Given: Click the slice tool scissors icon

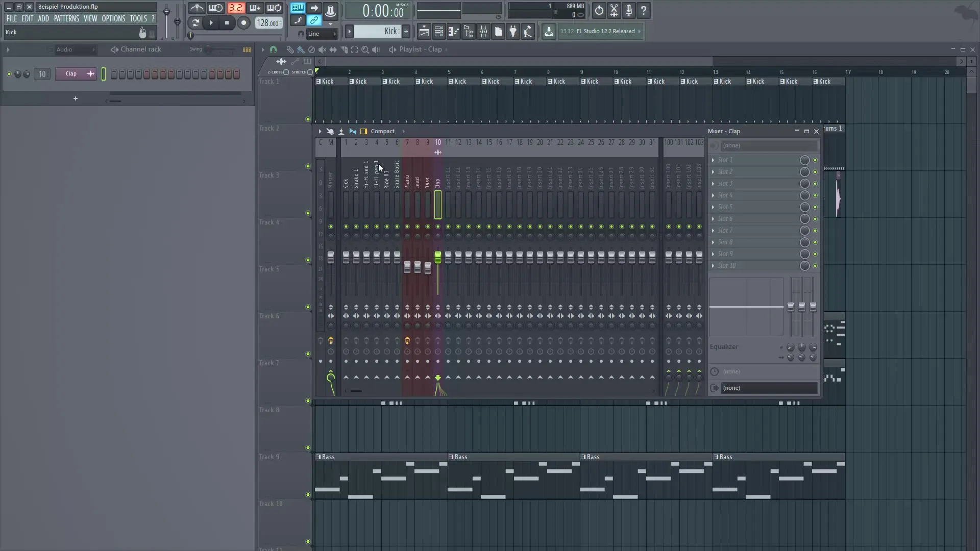Looking at the screenshot, I should [614, 10].
